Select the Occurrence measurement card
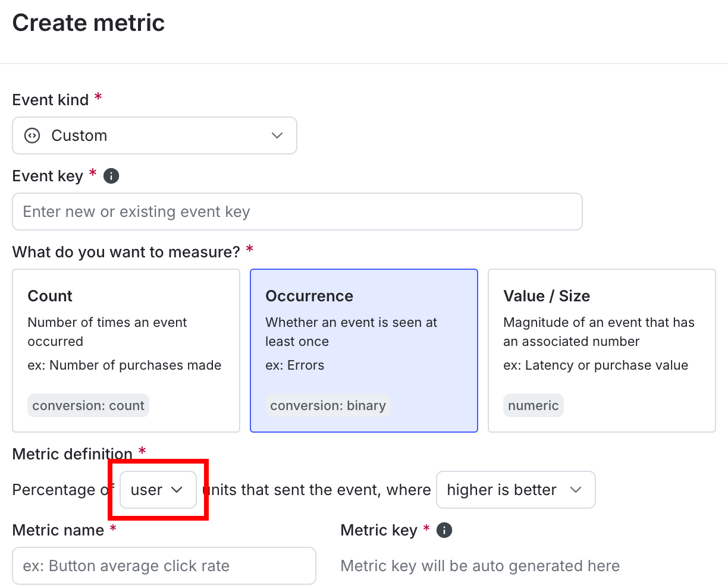This screenshot has height=586, width=728. [363, 350]
